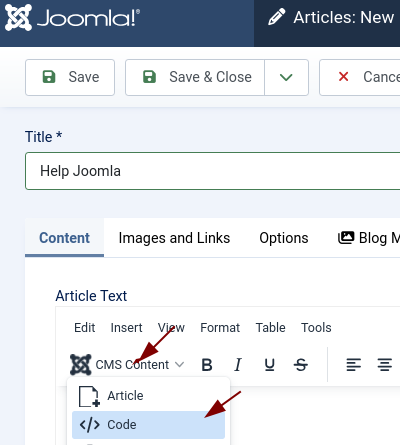Viewport: 400px width, 445px height.
Task: Toggle Strikethrough formatting
Action: point(301,365)
